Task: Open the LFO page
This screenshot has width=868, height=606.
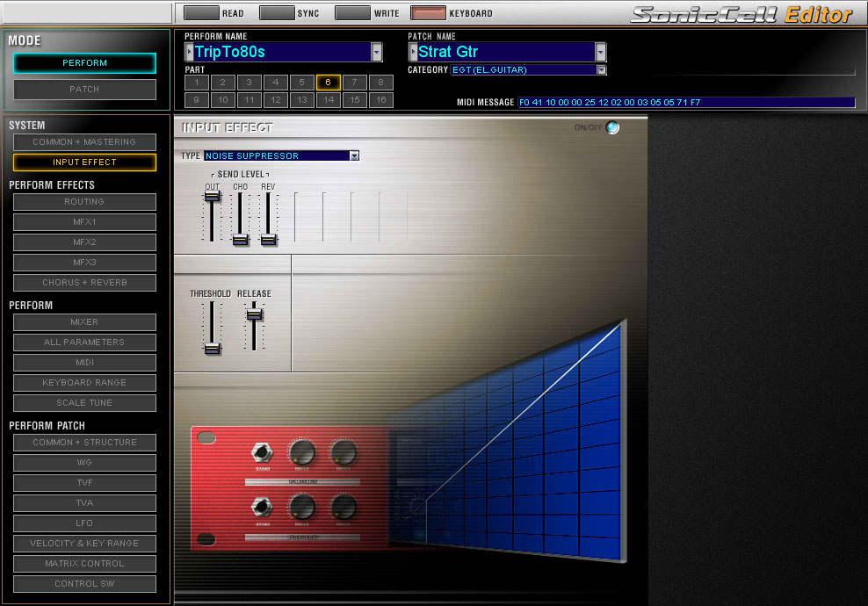Action: (84, 523)
